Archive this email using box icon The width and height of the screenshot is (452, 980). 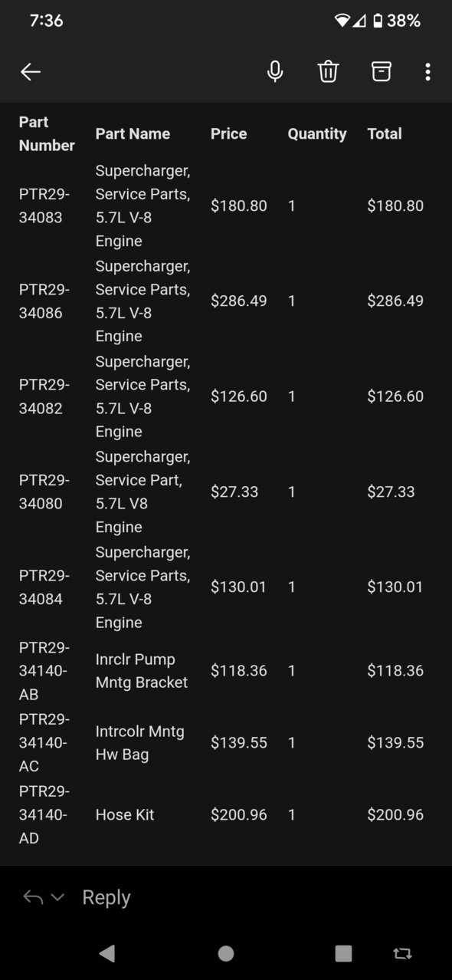coord(381,71)
